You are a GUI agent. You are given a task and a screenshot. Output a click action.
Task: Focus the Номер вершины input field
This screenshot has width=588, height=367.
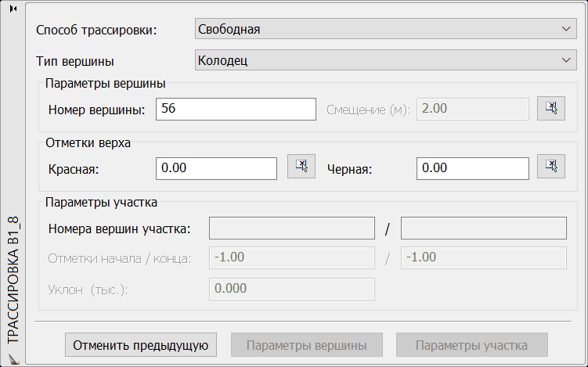point(235,110)
